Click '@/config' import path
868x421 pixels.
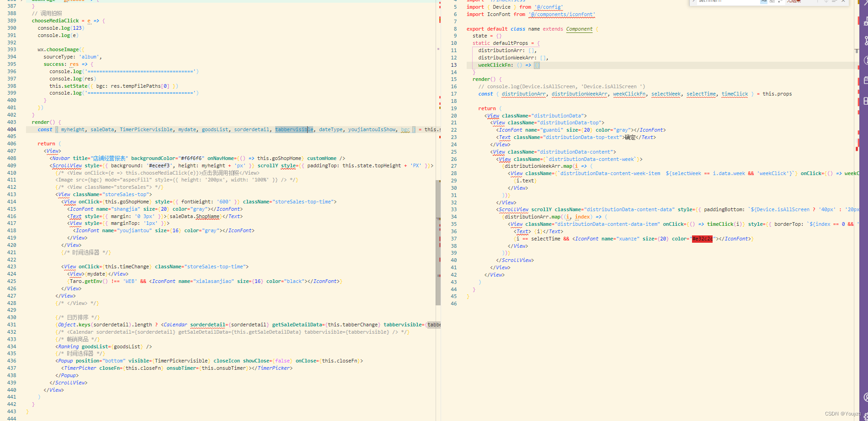(548, 7)
